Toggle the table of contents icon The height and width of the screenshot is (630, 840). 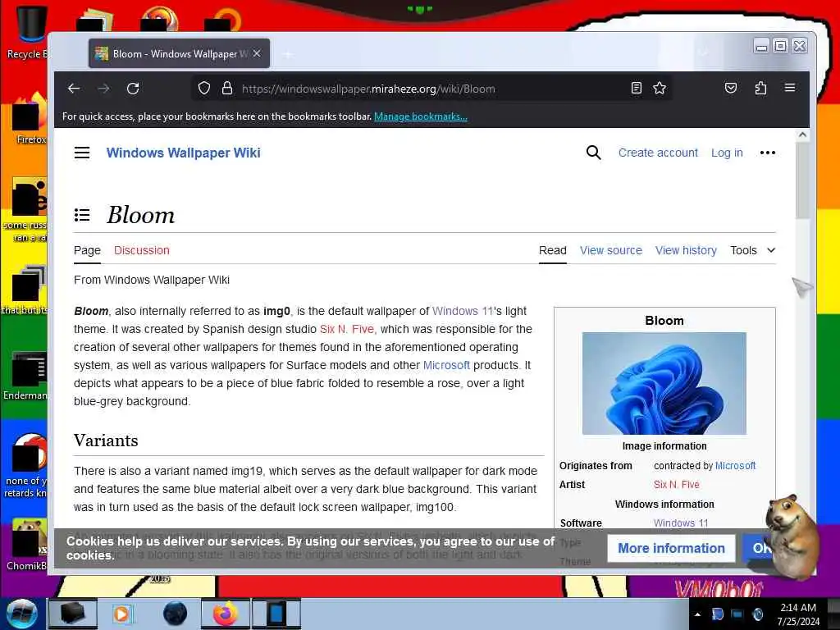coord(82,215)
